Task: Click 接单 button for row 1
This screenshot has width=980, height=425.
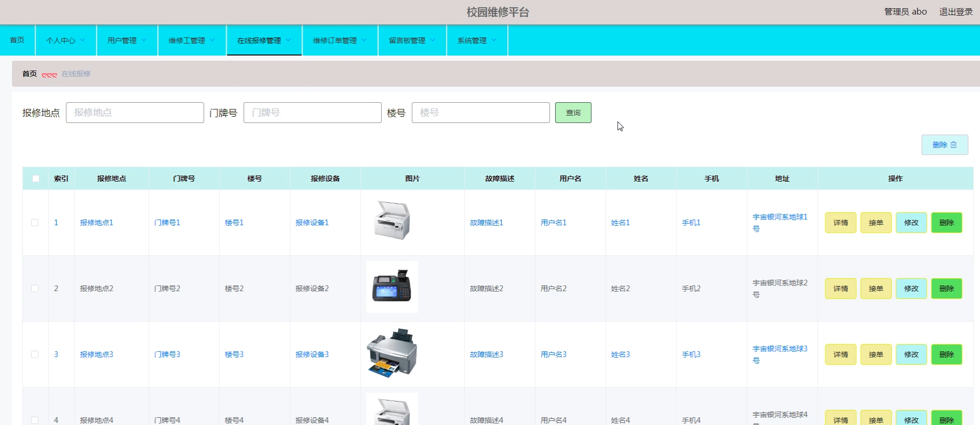Action: [x=876, y=223]
